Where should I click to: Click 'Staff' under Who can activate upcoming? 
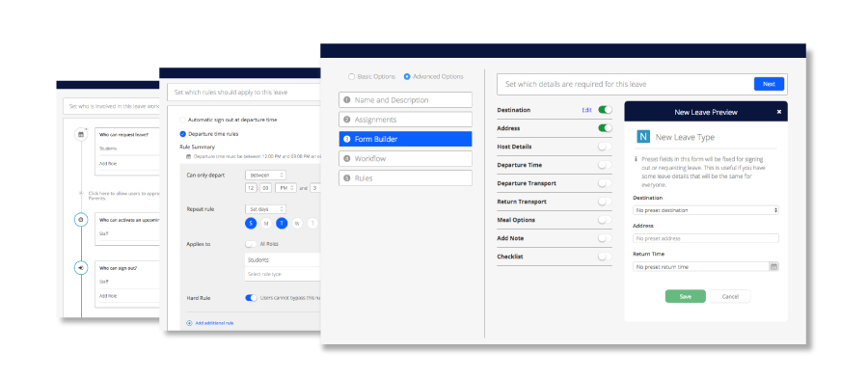[x=104, y=234]
